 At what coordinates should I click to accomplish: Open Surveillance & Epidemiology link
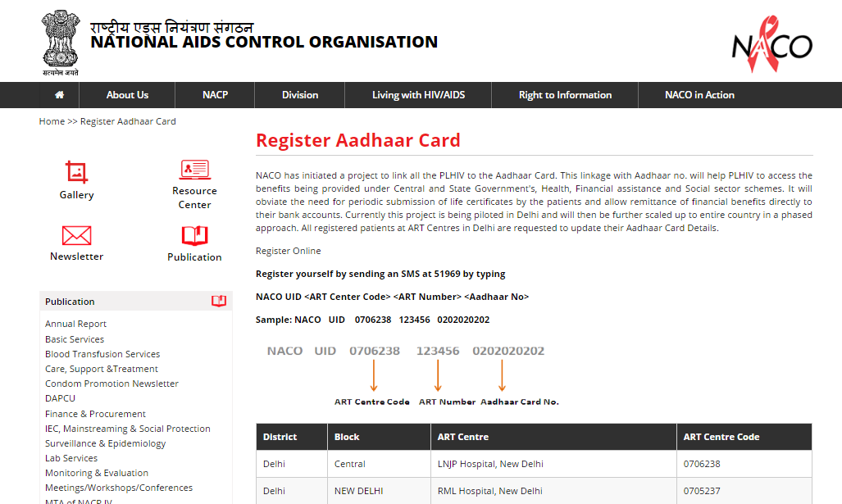click(x=105, y=443)
